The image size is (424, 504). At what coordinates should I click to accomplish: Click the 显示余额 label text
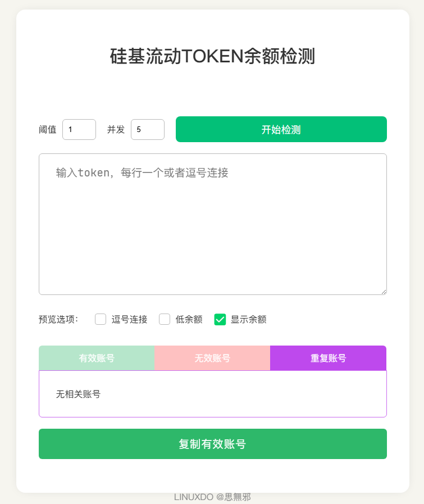[249, 320]
